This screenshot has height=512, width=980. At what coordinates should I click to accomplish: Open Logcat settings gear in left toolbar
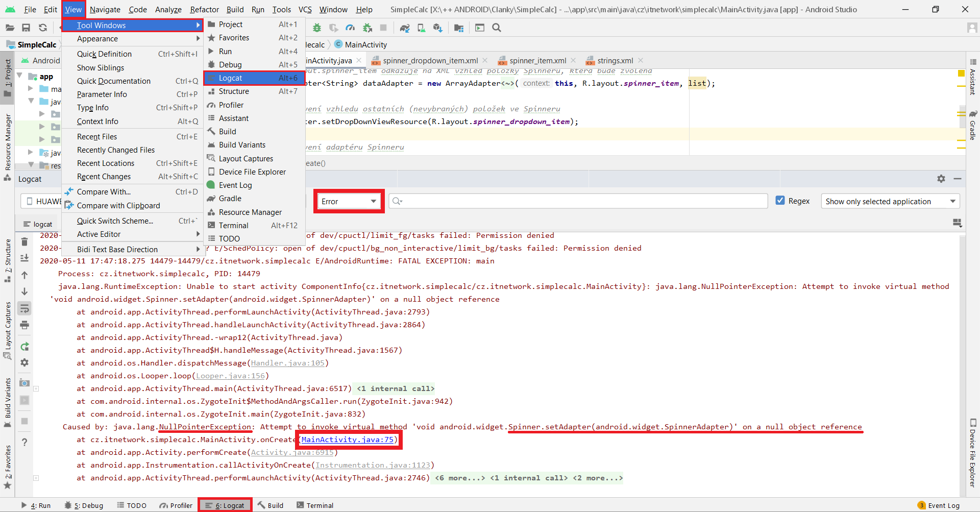point(24,363)
